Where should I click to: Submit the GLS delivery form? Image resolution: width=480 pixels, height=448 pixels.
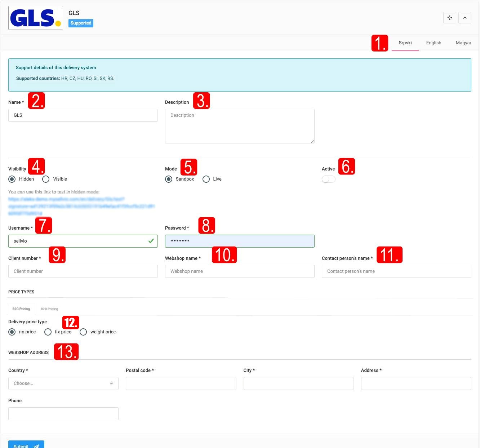tap(26, 445)
